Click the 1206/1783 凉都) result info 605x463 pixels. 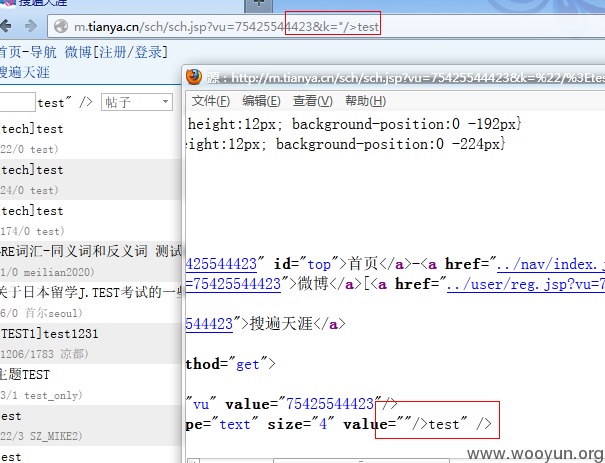click(44, 354)
